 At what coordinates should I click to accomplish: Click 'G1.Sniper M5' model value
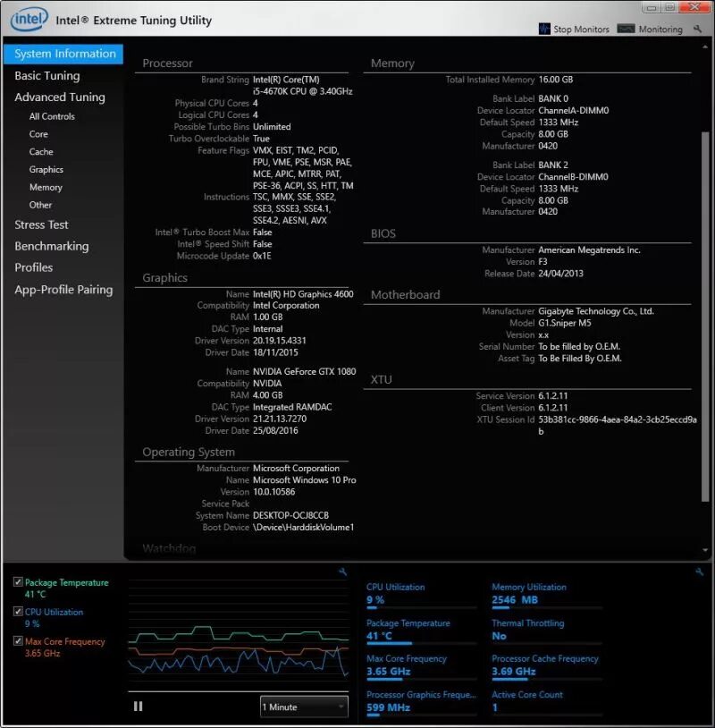[565, 323]
